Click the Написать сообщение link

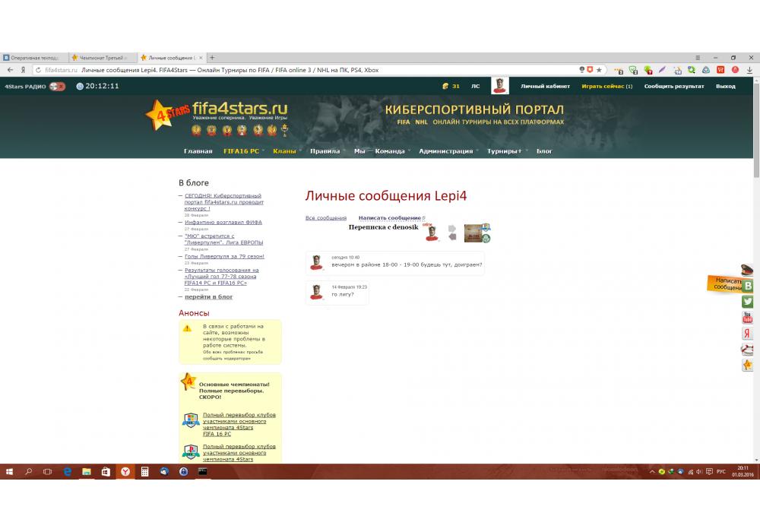[389, 218]
